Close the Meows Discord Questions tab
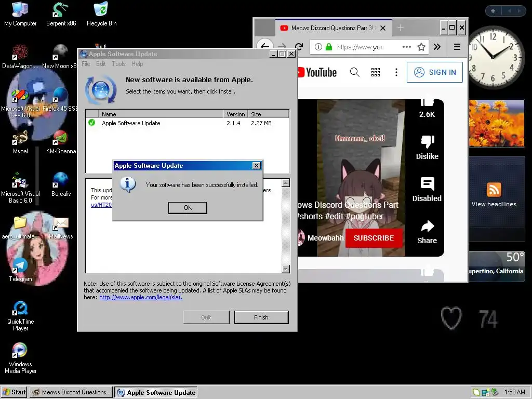The image size is (532, 399). [x=383, y=28]
